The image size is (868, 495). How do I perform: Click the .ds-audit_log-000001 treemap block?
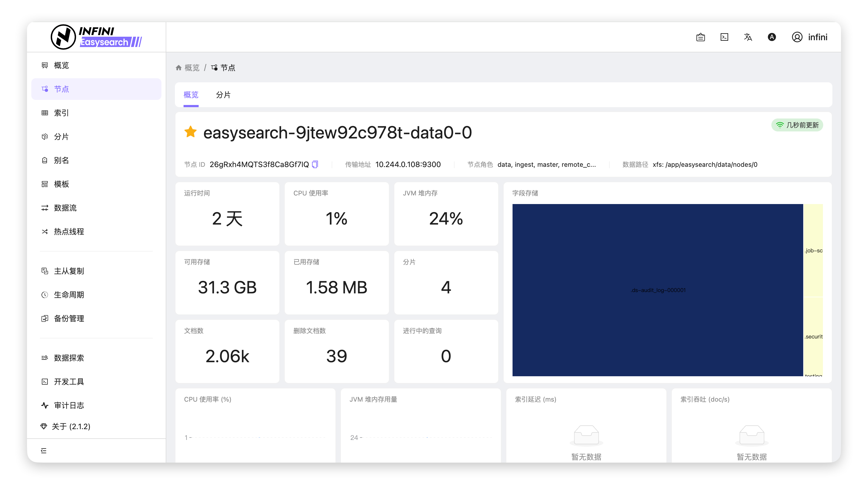point(658,290)
